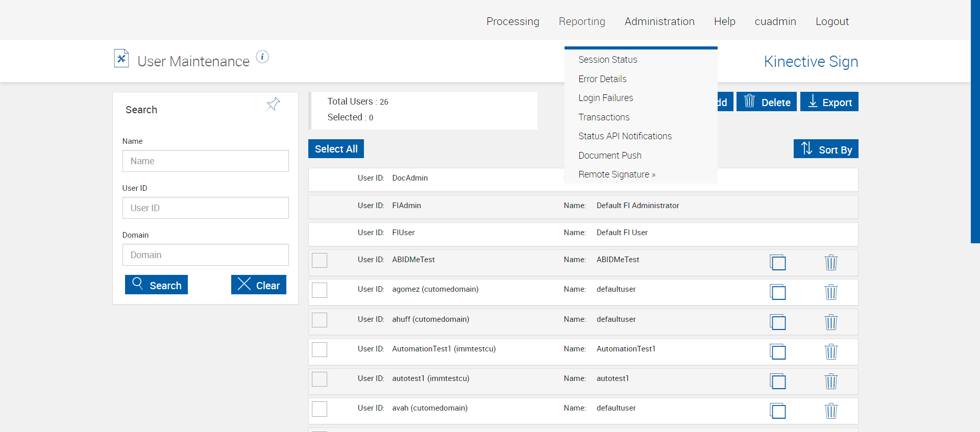Tick the checkbox for agomez user
980x432 pixels.
coord(320,290)
